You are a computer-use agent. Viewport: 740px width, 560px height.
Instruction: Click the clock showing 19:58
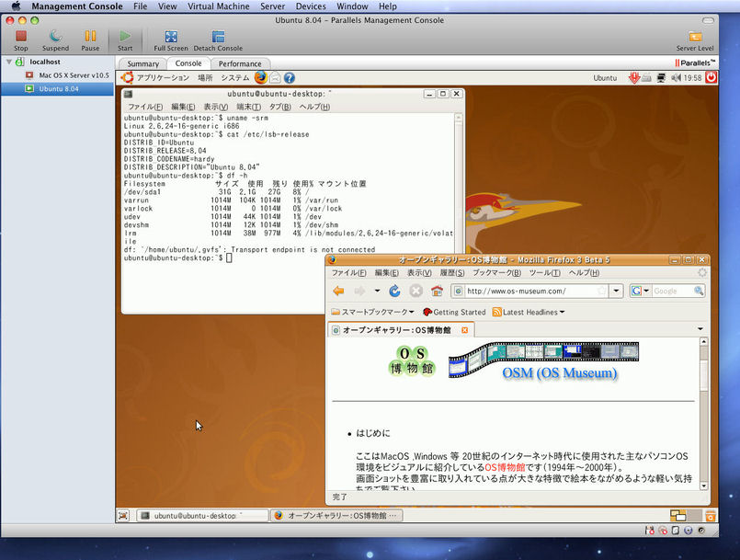click(x=692, y=77)
